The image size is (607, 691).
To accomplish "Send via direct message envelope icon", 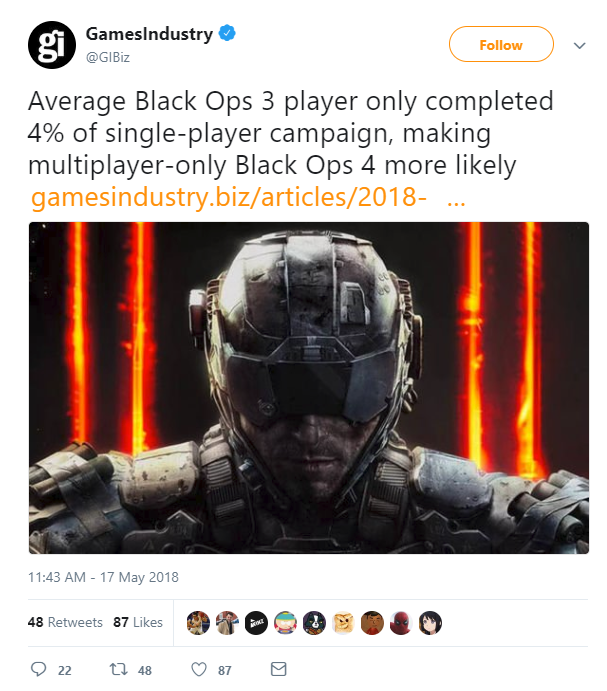I will point(279,669).
